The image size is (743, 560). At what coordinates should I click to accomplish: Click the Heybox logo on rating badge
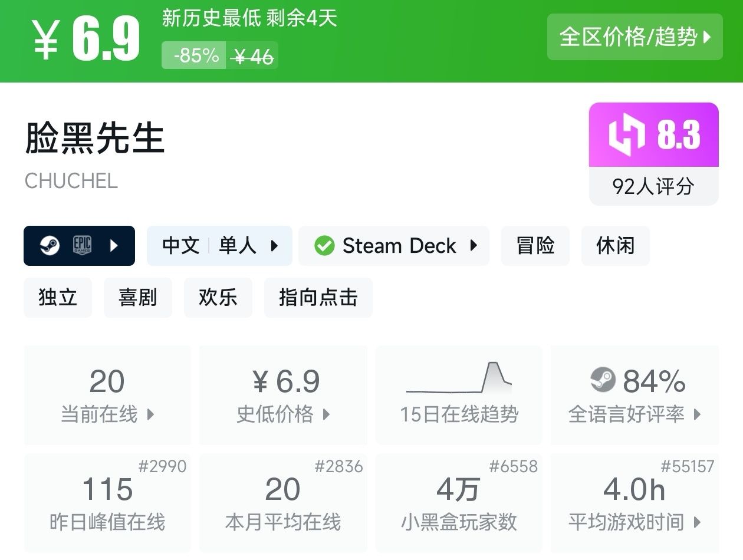(627, 136)
